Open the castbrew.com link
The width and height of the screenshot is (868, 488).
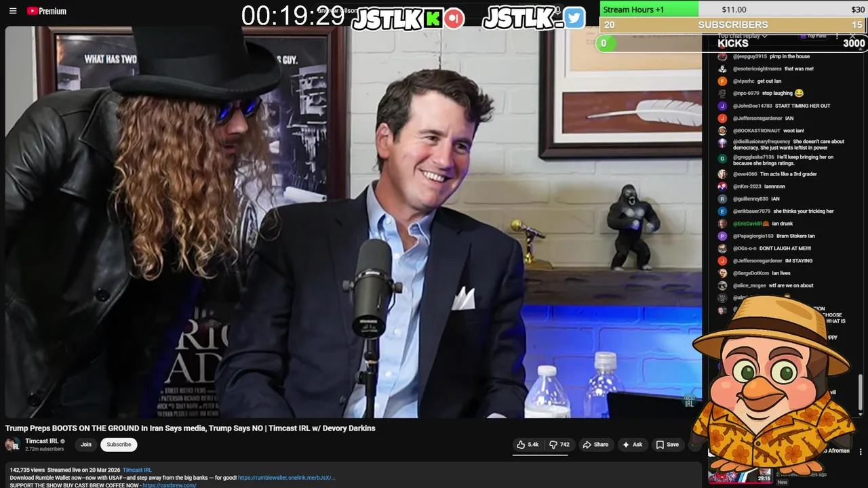tap(170, 485)
